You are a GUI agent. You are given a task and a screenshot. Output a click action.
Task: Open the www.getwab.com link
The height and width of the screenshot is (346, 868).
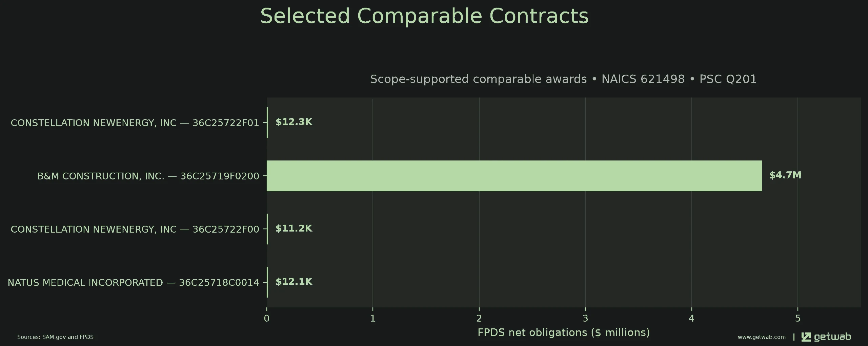(762, 337)
